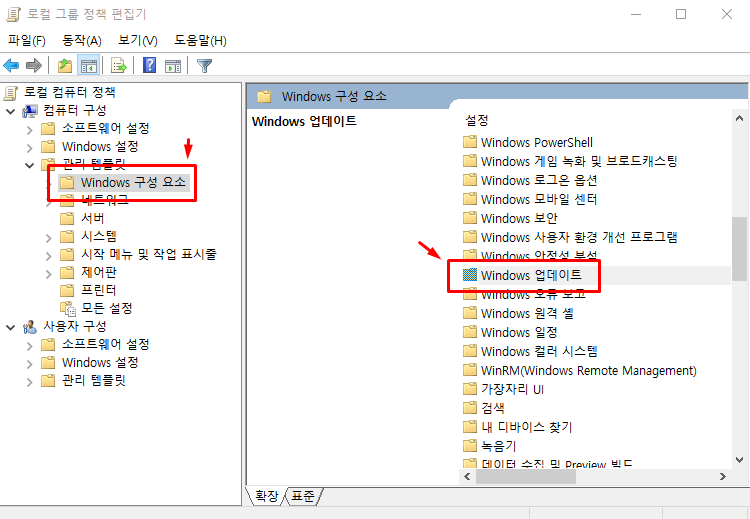Click the 사용자 구성 user icon
The height and width of the screenshot is (519, 750).
pos(30,327)
